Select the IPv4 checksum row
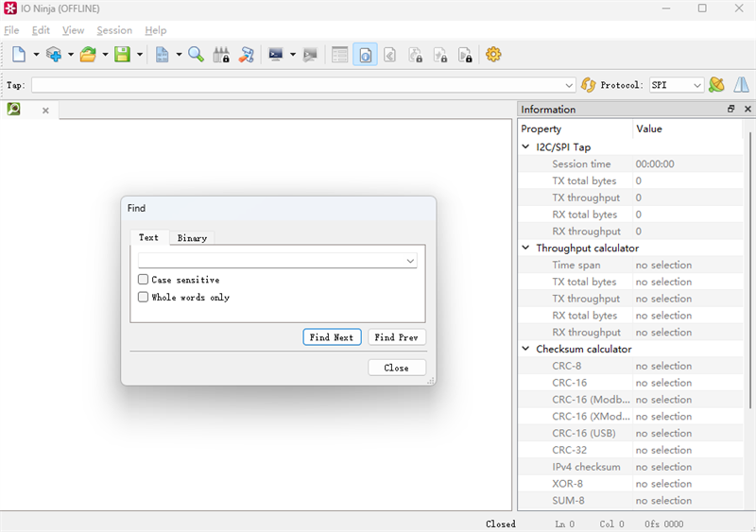The height and width of the screenshot is (532, 756). pos(630,467)
